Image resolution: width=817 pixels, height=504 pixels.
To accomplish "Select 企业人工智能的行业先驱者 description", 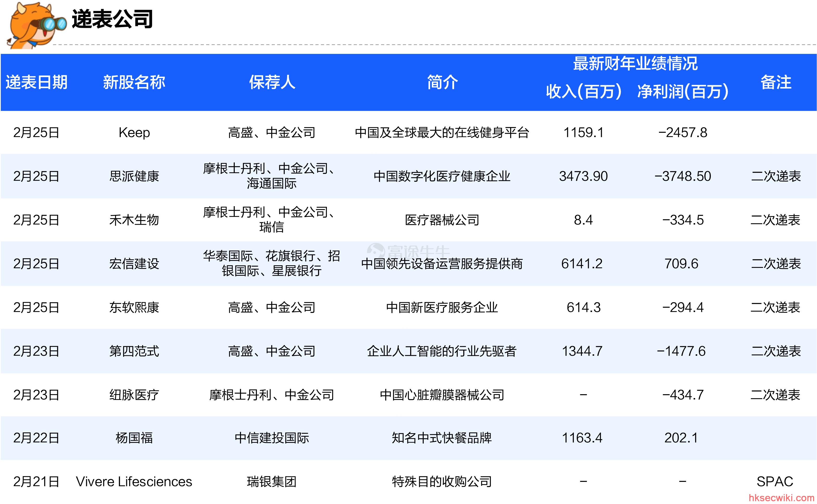I will (x=442, y=351).
